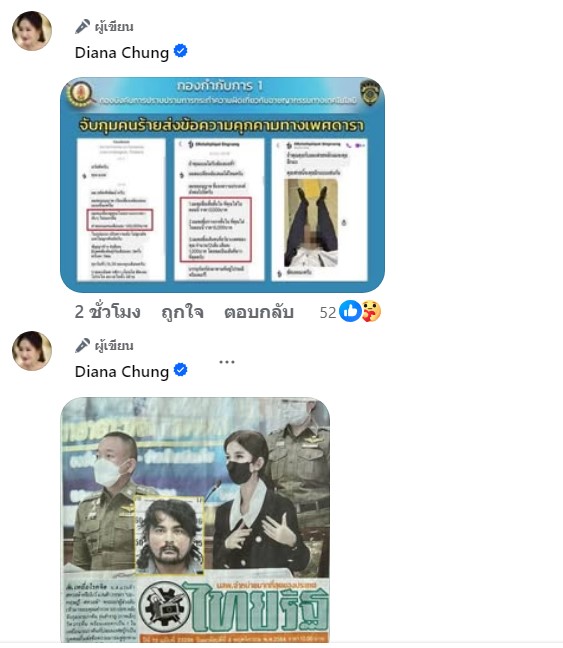Click the author pen icon, first comment
The image size is (563, 648).
point(83,26)
